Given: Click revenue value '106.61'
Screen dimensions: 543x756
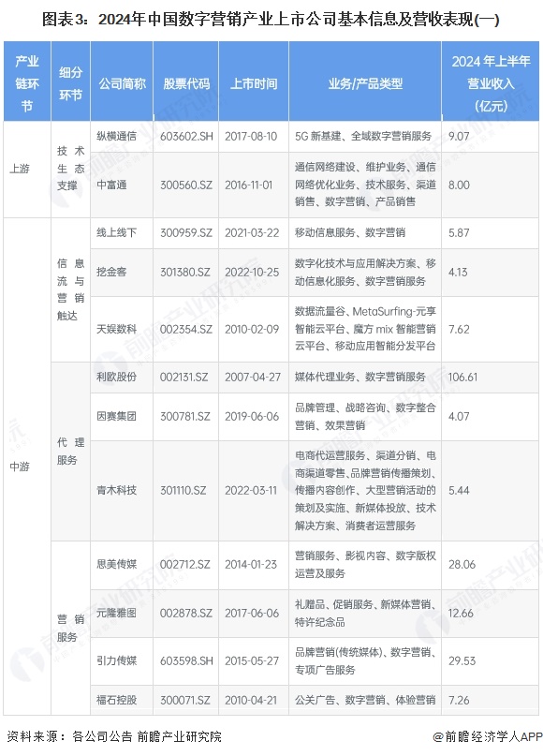Looking at the screenshot, I should (462, 377).
